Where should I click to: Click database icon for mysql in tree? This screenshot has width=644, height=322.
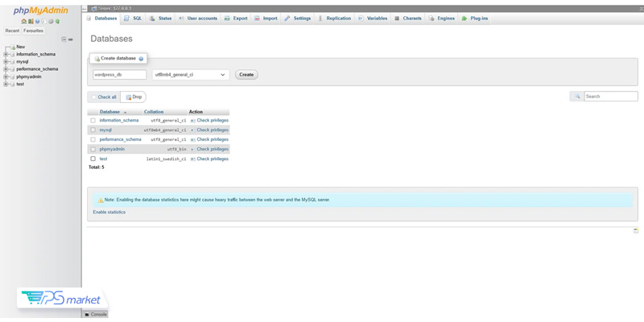pos(12,62)
